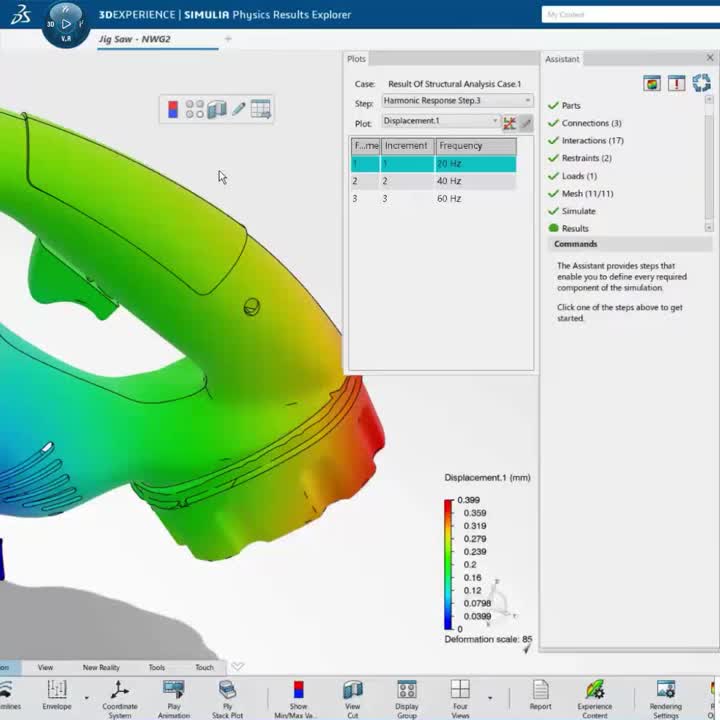Click the Frequency column header
This screenshot has height=720, width=720.
click(x=476, y=146)
